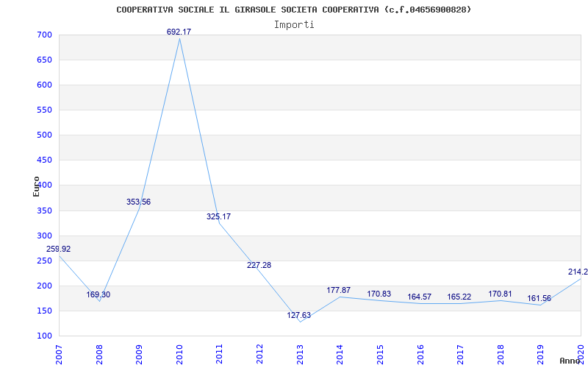Screen dimensions: 588x368
Task: Click the 250 value on Euro axis
Action: click(x=44, y=261)
